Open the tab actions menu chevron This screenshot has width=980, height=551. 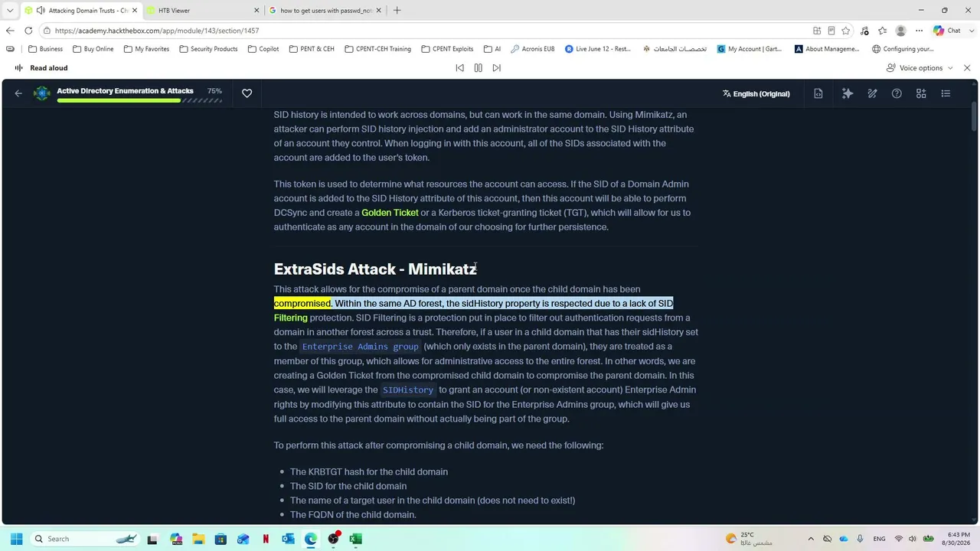(x=9, y=11)
